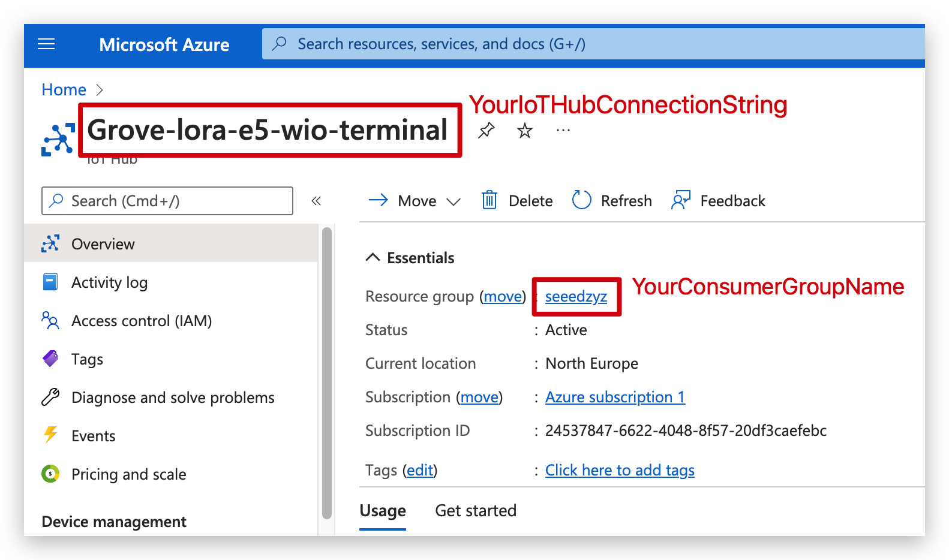Focus the global Search resources box
The height and width of the screenshot is (560, 949).
click(x=593, y=44)
